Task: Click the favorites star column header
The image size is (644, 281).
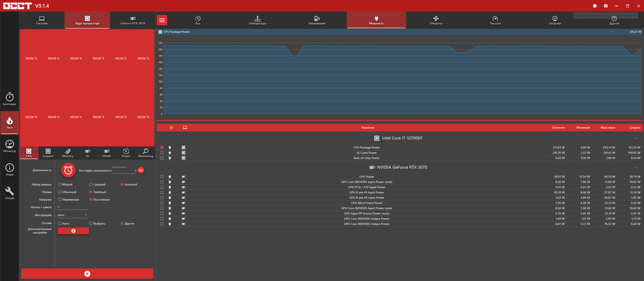Action: point(171,128)
